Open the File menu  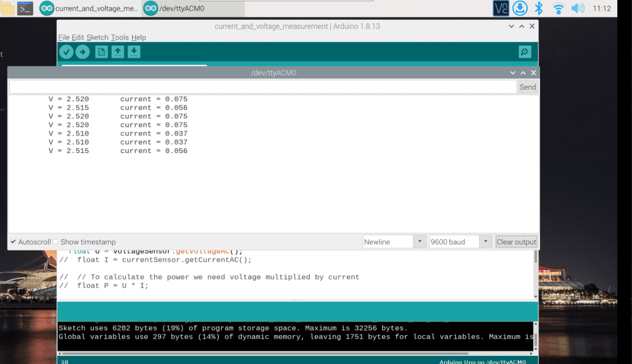pyautogui.click(x=64, y=38)
